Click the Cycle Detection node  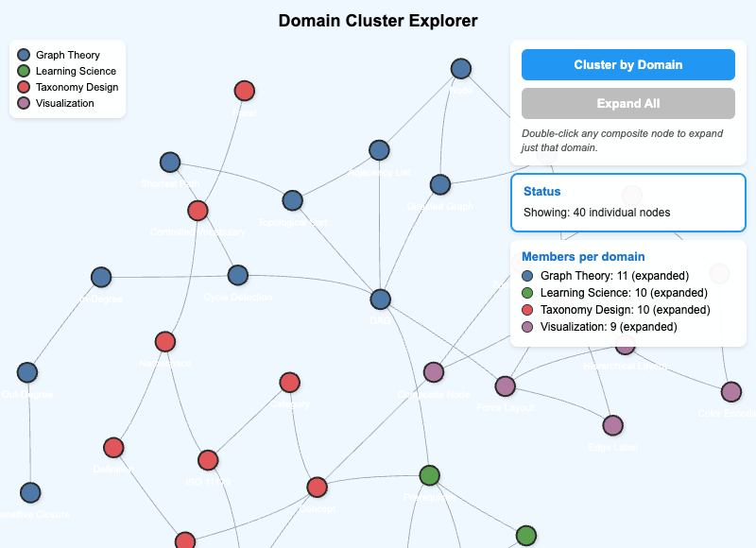tap(238, 275)
